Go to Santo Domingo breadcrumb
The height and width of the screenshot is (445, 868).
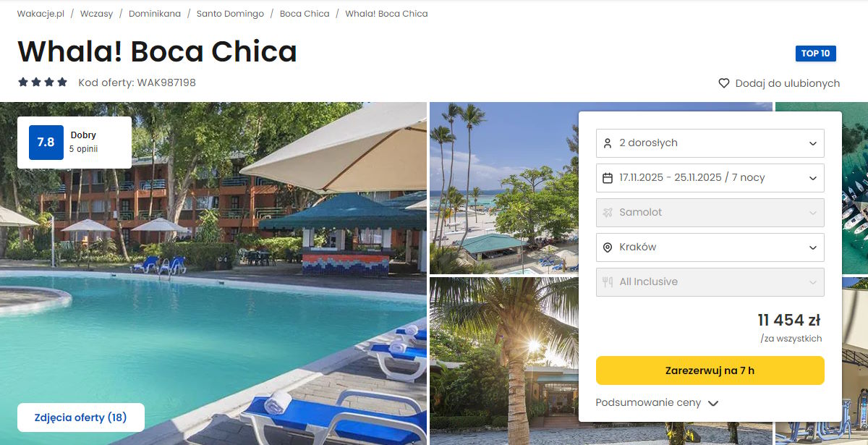[230, 14]
